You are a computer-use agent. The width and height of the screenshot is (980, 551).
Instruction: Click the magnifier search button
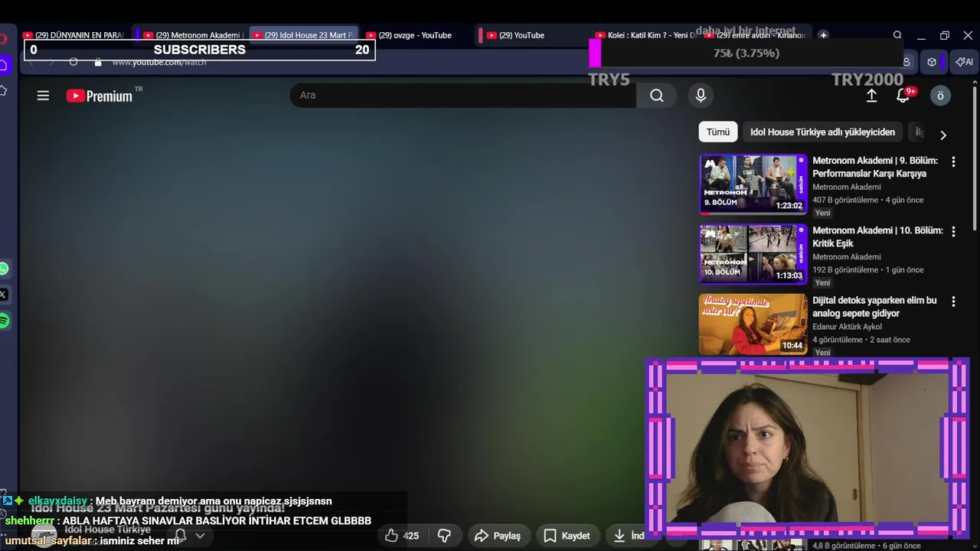click(x=657, y=95)
